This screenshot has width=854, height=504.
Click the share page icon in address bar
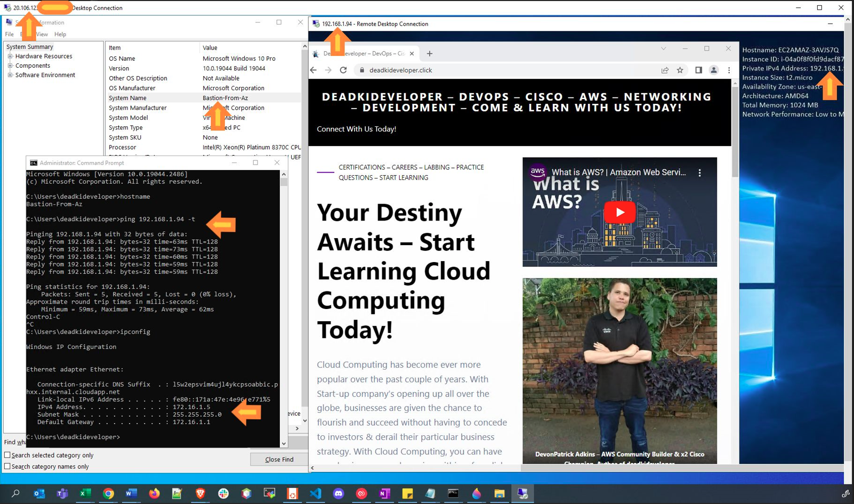(665, 70)
